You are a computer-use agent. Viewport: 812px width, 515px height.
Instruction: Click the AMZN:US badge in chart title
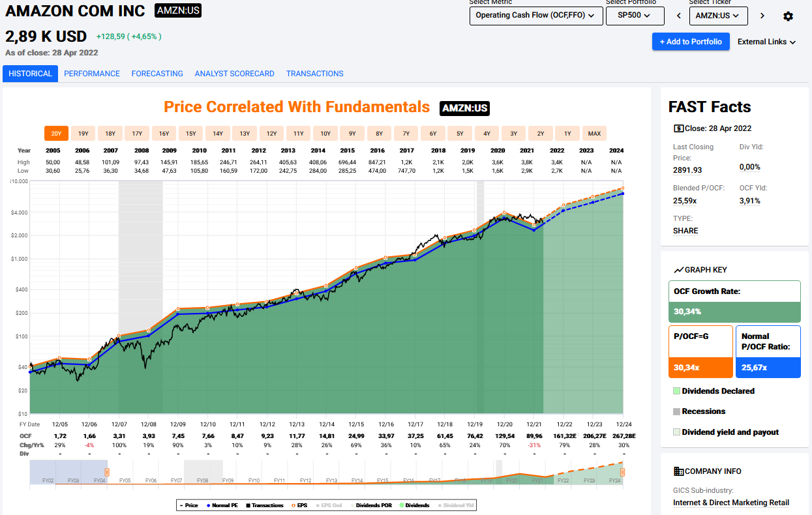pyautogui.click(x=464, y=108)
